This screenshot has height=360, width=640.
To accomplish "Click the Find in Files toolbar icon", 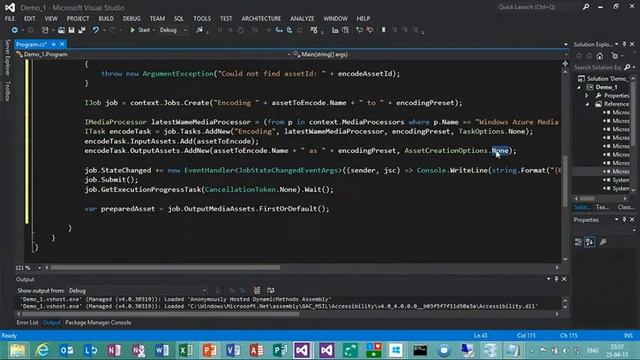I will pyautogui.click(x=199, y=30).
